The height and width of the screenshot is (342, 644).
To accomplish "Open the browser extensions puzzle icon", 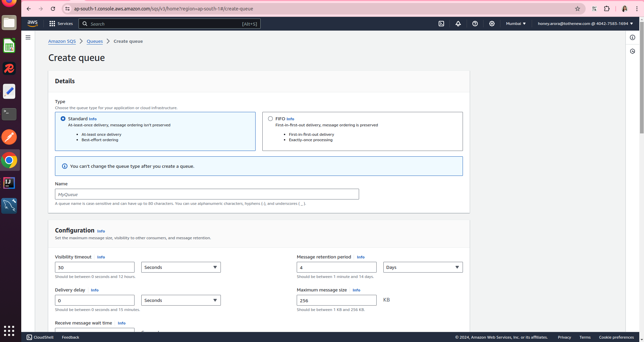I will tap(607, 9).
